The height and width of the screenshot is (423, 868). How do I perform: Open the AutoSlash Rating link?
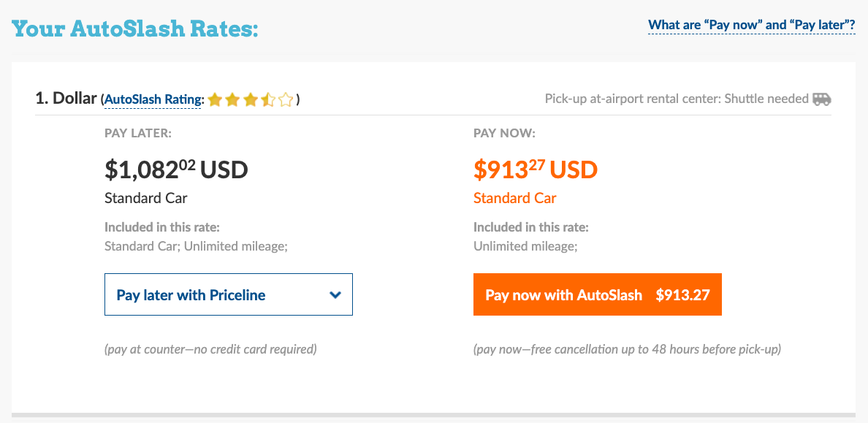pyautogui.click(x=153, y=99)
